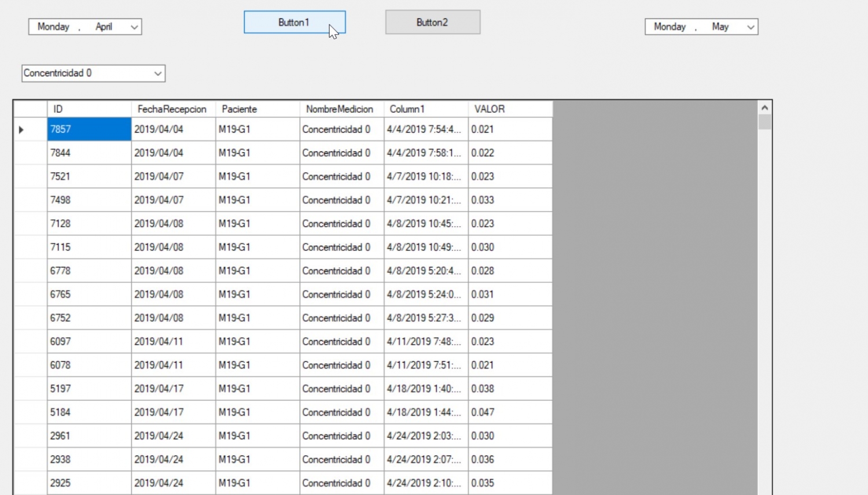868x495 pixels.
Task: Click NombreMedicion cell in row 7844
Action: click(342, 153)
